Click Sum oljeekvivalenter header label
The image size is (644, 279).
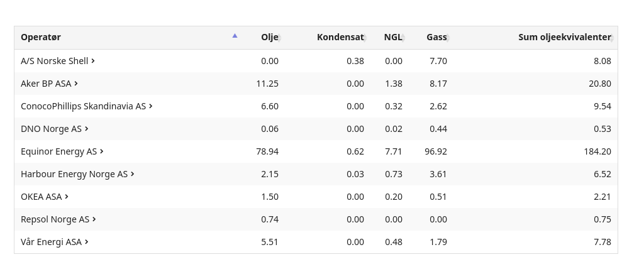563,37
